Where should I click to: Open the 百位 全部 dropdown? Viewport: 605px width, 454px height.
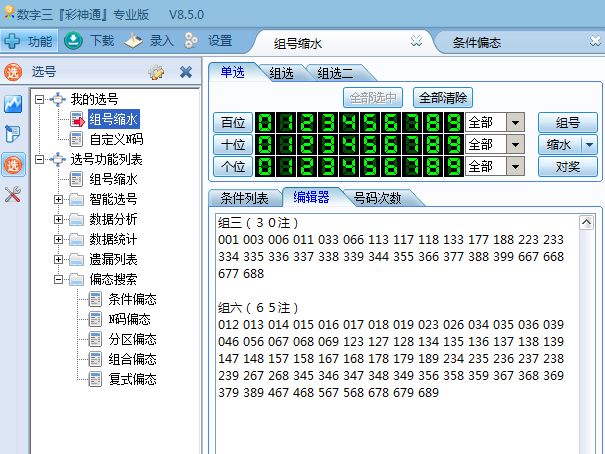(x=516, y=122)
